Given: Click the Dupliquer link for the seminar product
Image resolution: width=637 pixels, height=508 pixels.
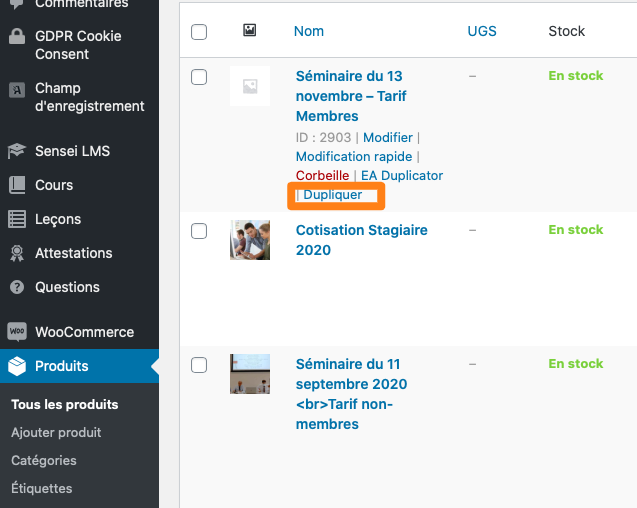Looking at the screenshot, I should pyautogui.click(x=332, y=195).
